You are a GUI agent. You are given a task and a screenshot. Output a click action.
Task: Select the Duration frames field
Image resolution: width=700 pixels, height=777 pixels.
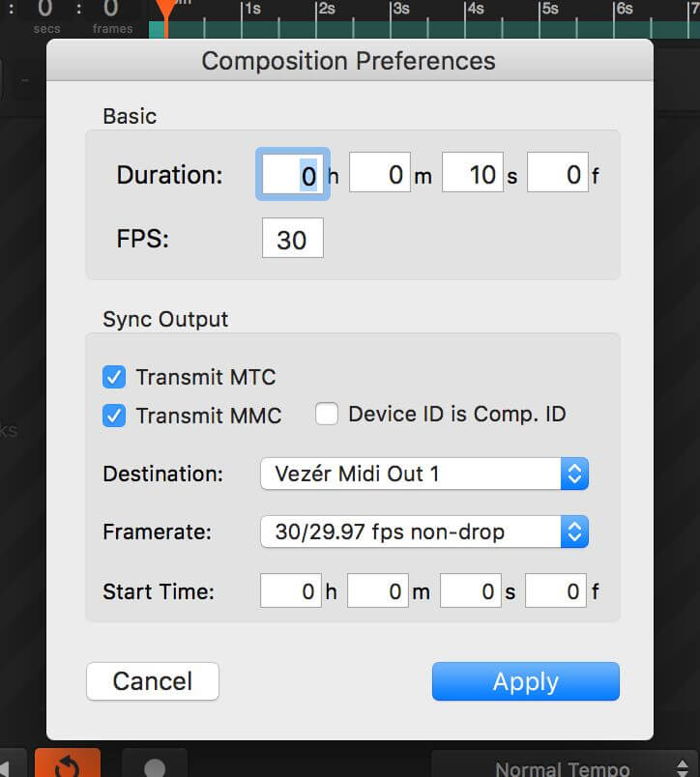tap(558, 172)
